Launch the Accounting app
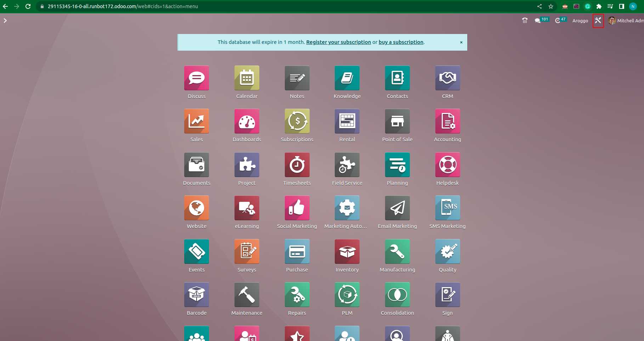Screen dimensions: 644x341 coord(448,121)
